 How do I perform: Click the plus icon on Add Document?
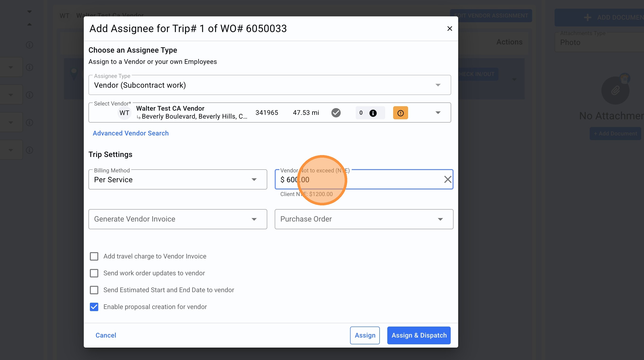pyautogui.click(x=587, y=18)
